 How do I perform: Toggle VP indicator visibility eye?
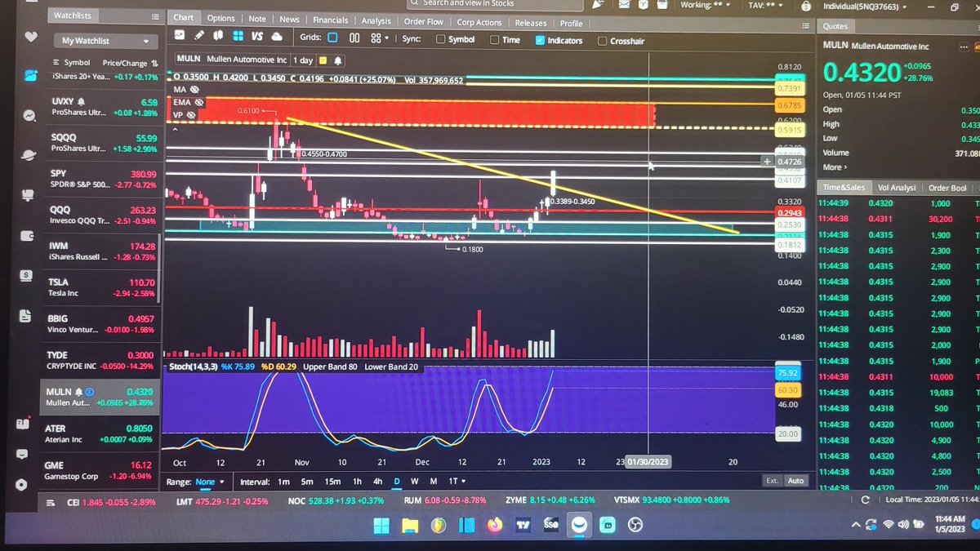point(192,115)
